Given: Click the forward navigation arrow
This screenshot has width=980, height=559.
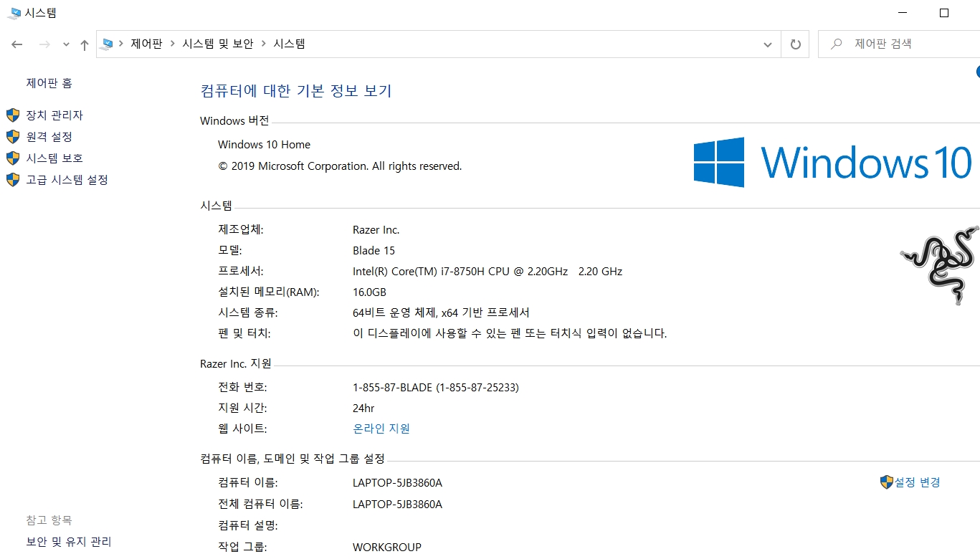Looking at the screenshot, I should point(44,44).
